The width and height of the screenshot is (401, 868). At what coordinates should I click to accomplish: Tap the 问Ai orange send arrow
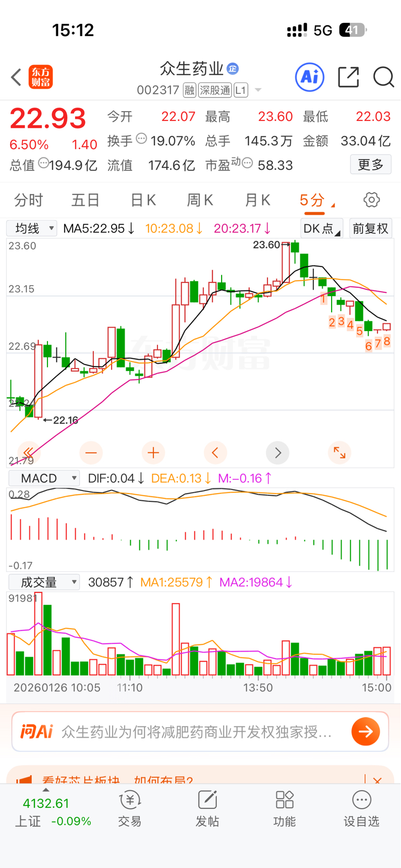coord(366,731)
